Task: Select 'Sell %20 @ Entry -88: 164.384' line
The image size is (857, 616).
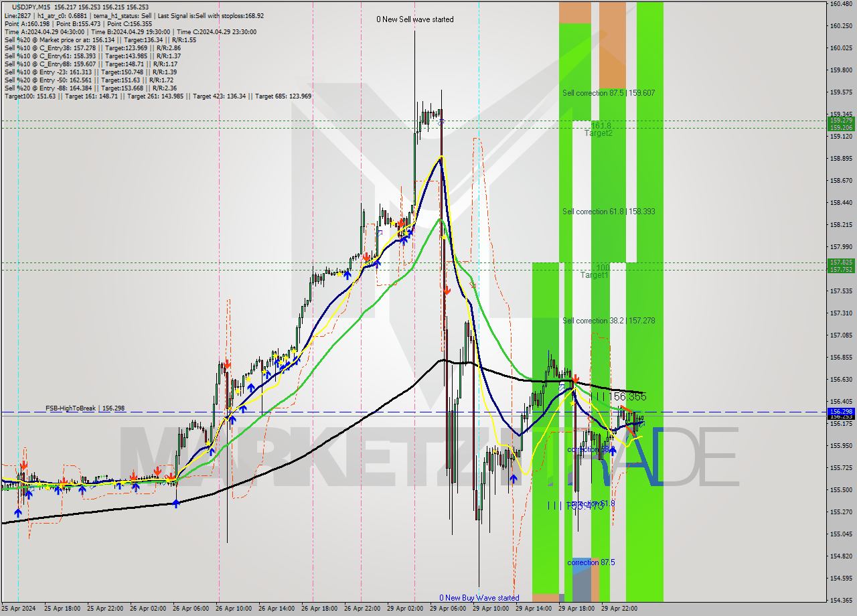Action: pyautogui.click(x=90, y=88)
